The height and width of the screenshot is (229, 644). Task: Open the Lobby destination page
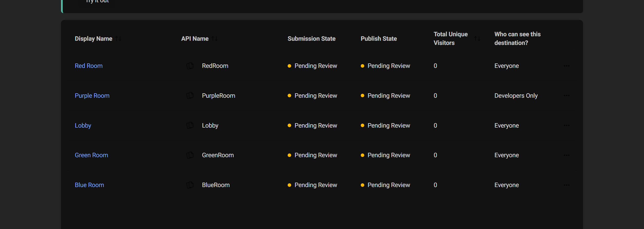[x=83, y=125]
